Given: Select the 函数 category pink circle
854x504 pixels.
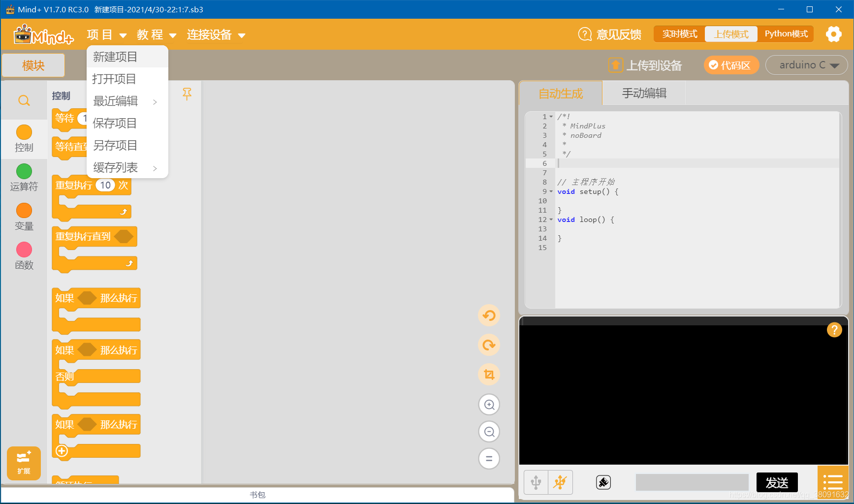Looking at the screenshot, I should click(24, 250).
